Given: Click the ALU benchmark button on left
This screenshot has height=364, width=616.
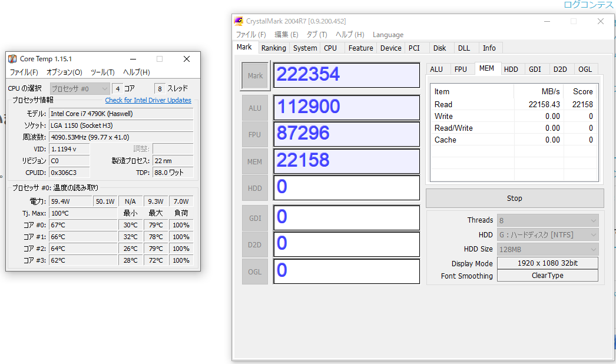Looking at the screenshot, I should (255, 108).
